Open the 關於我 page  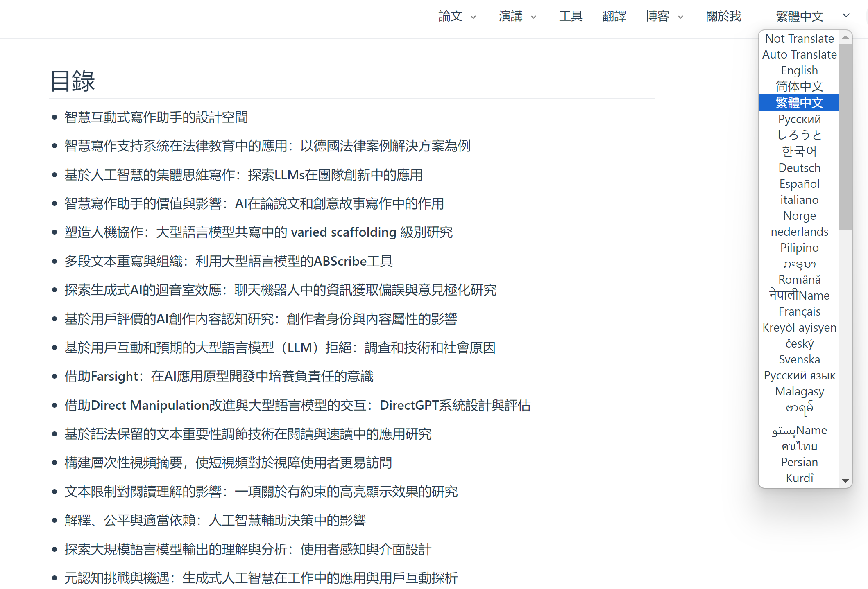tap(723, 16)
